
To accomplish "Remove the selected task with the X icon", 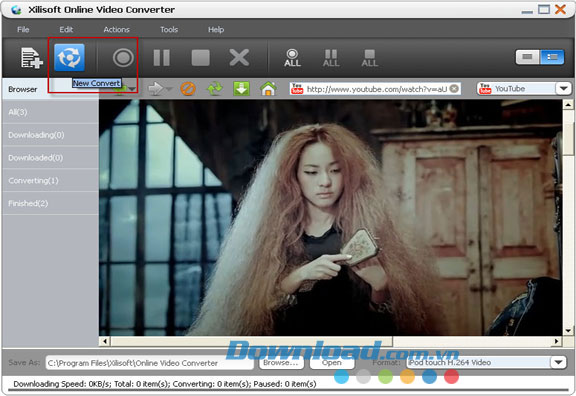I will point(239,58).
